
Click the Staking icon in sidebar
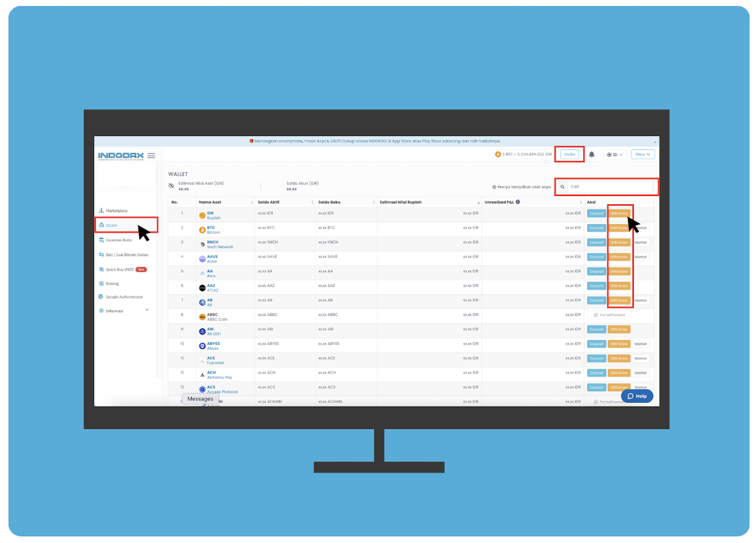(101, 284)
